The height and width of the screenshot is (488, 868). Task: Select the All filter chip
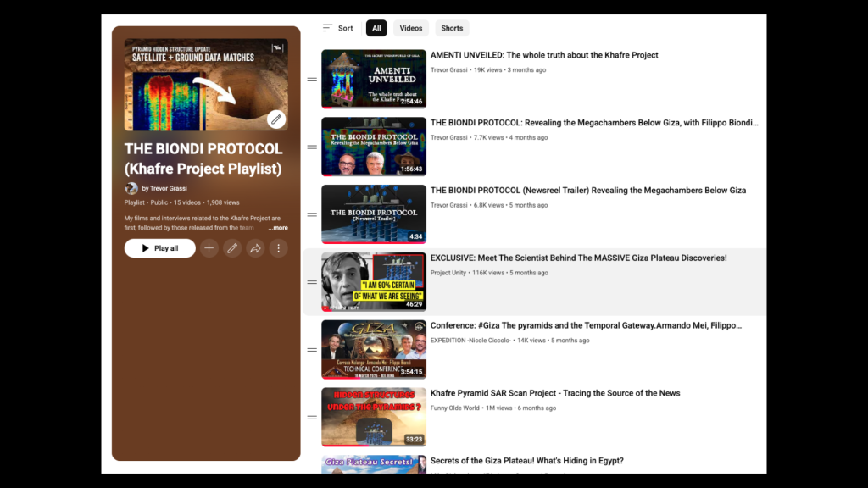tap(376, 28)
